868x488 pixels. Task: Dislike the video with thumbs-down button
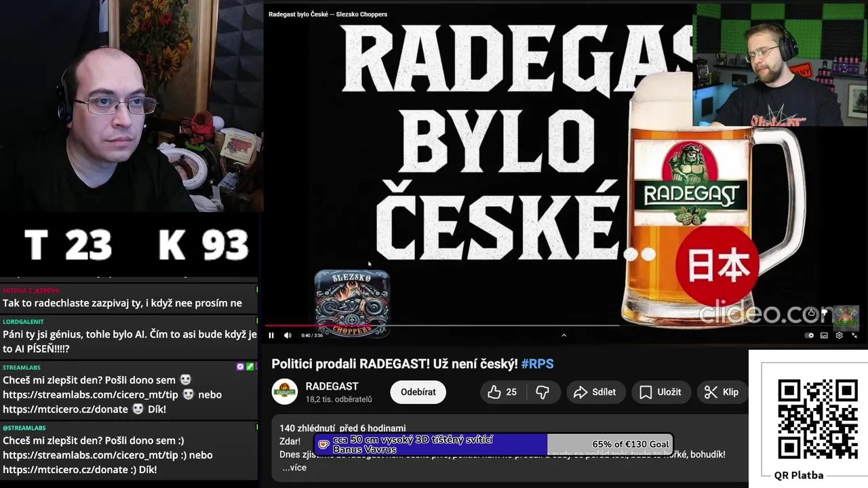click(542, 392)
